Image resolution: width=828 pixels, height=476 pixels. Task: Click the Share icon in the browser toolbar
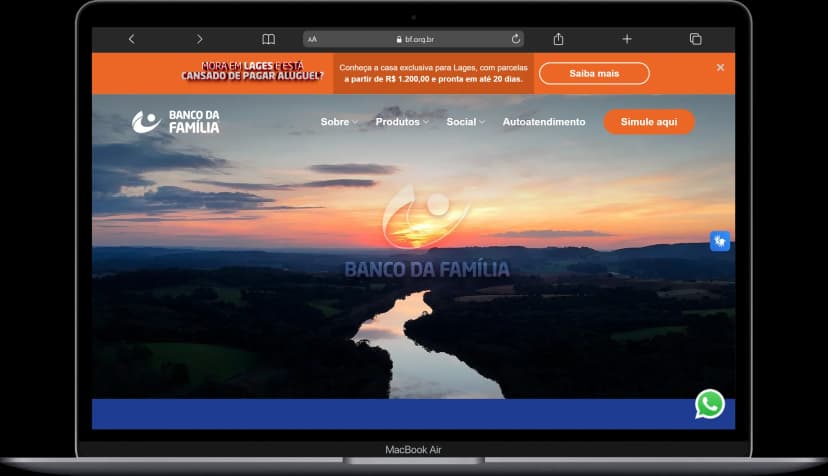click(x=558, y=39)
